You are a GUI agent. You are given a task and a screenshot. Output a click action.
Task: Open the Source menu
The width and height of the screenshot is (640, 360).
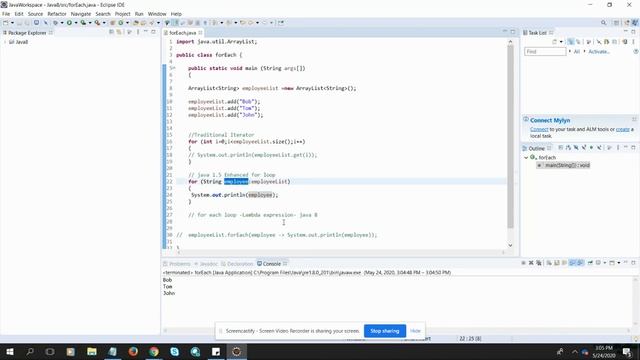pos(35,14)
